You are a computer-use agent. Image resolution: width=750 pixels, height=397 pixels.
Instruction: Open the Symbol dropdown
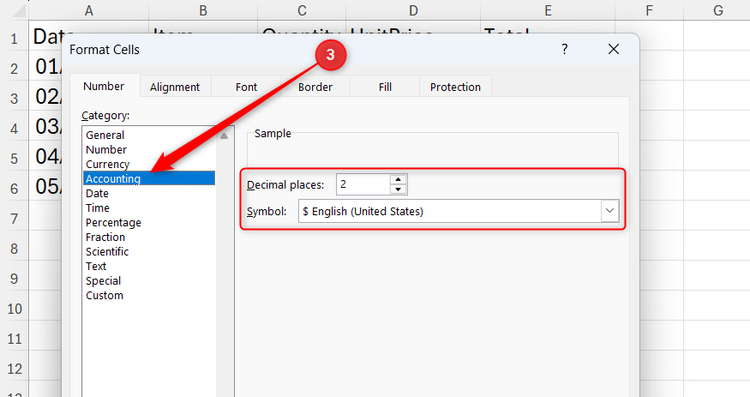pyautogui.click(x=459, y=211)
